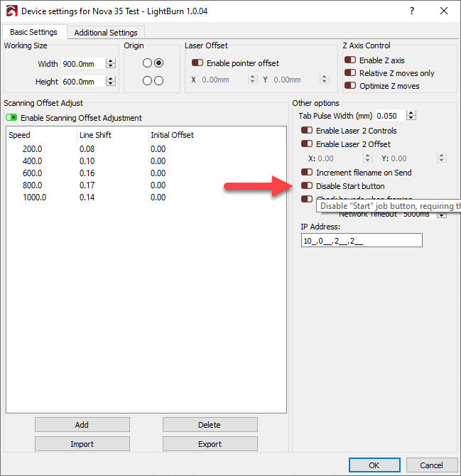Screen dimensions: 461x476
Task: Toggle the Disable Start button switch
Action: (x=307, y=185)
